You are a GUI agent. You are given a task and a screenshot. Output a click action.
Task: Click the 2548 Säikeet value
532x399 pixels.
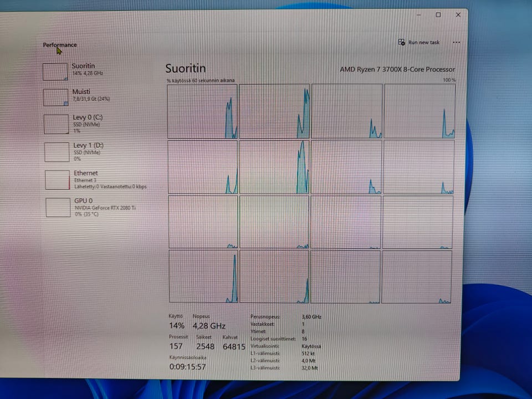(x=205, y=346)
